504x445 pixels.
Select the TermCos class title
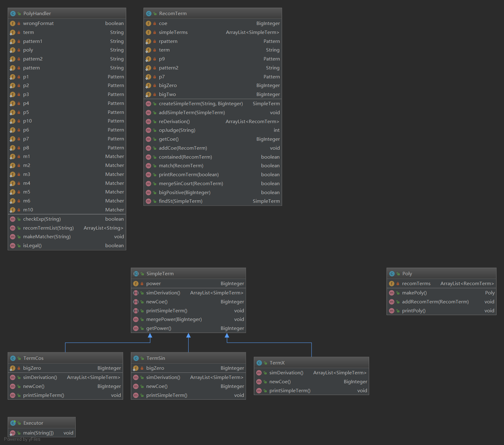click(x=33, y=358)
